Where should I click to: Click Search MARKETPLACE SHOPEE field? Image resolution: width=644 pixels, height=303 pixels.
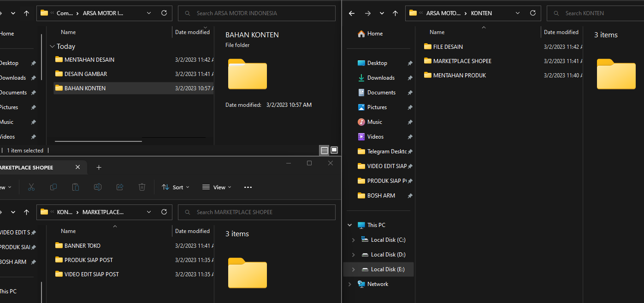coord(257,212)
